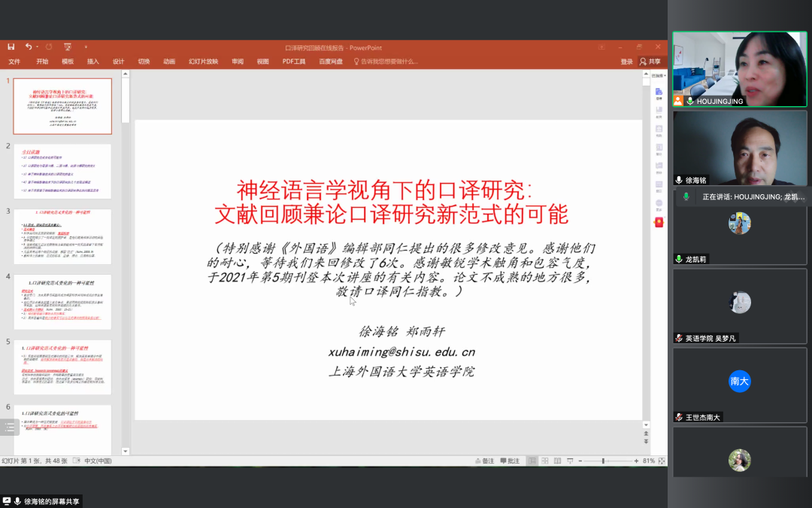Click the Undo arrow in quick access toolbar
This screenshot has height=508, width=812.
point(29,47)
